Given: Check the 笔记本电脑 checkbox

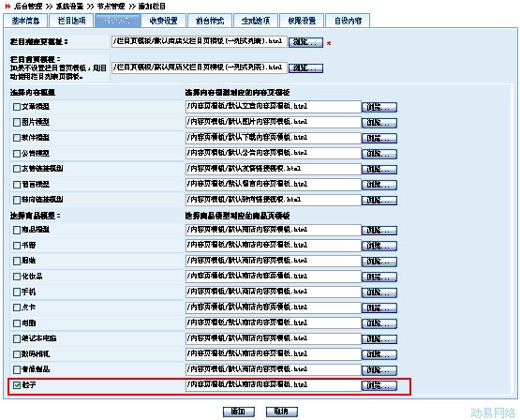Looking at the screenshot, I should pyautogui.click(x=17, y=338).
